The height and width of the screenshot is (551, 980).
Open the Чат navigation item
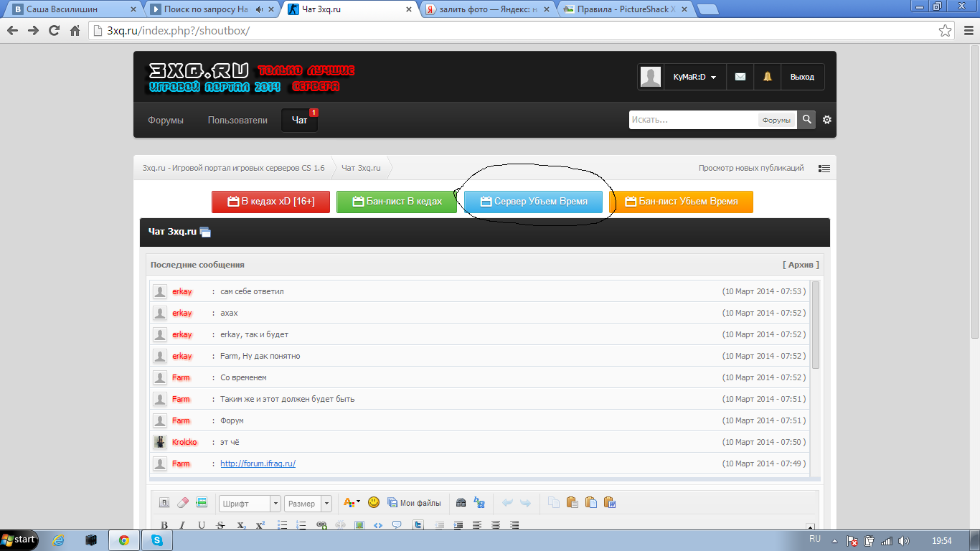pyautogui.click(x=299, y=120)
